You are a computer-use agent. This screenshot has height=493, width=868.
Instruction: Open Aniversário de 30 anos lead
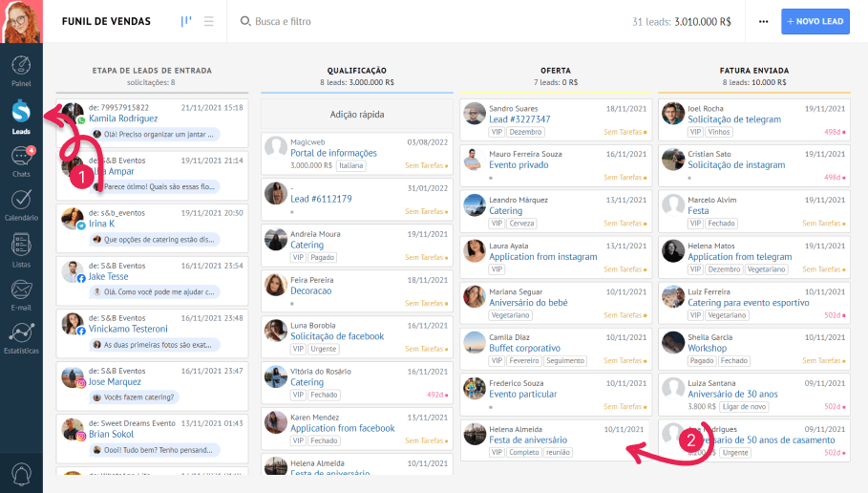(x=732, y=395)
